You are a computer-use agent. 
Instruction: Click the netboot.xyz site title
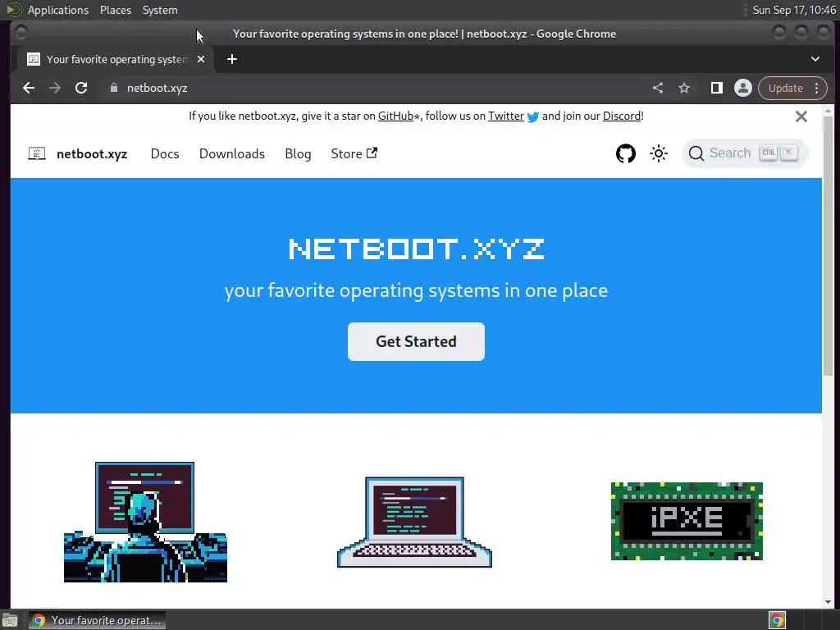click(x=92, y=153)
